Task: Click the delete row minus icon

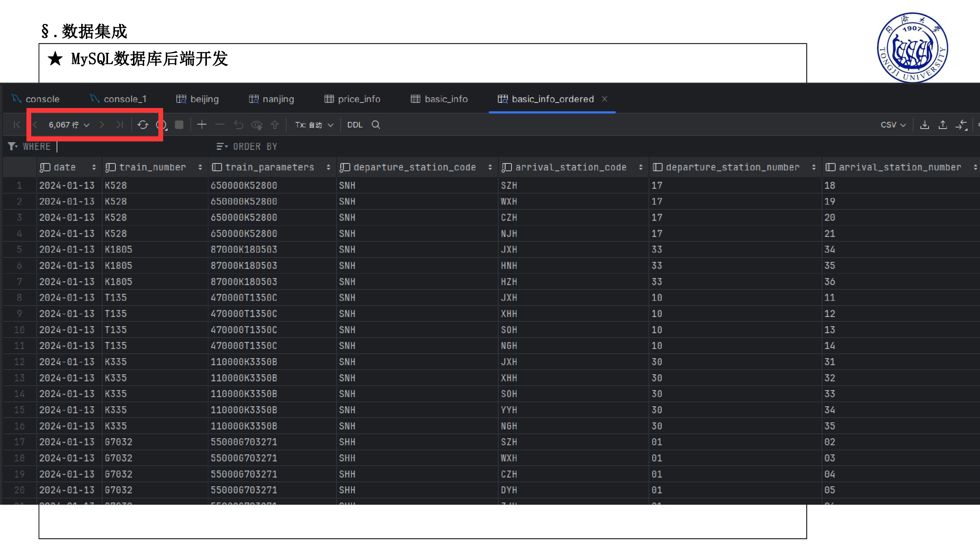Action: point(220,125)
